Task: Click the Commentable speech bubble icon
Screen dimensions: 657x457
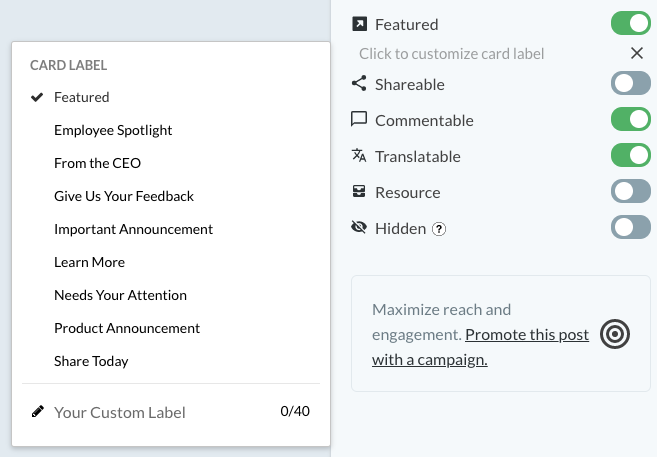Action: pyautogui.click(x=359, y=119)
